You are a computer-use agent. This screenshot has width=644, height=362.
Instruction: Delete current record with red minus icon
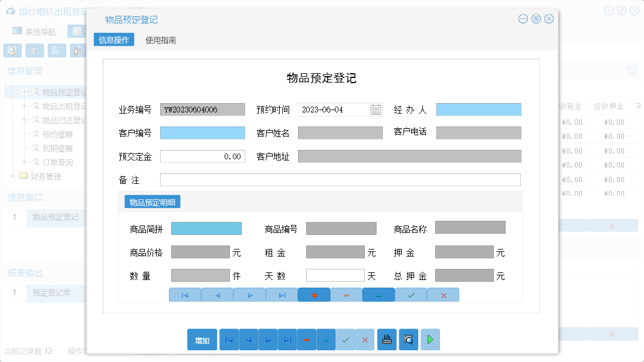306,339
